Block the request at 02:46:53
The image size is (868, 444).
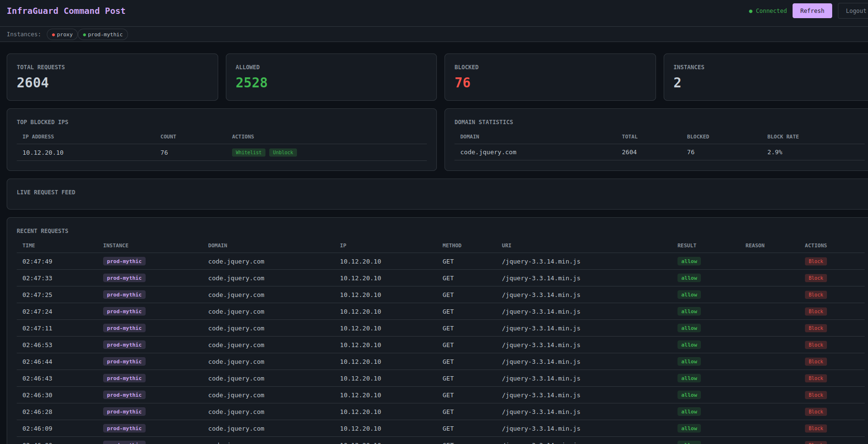click(x=815, y=345)
